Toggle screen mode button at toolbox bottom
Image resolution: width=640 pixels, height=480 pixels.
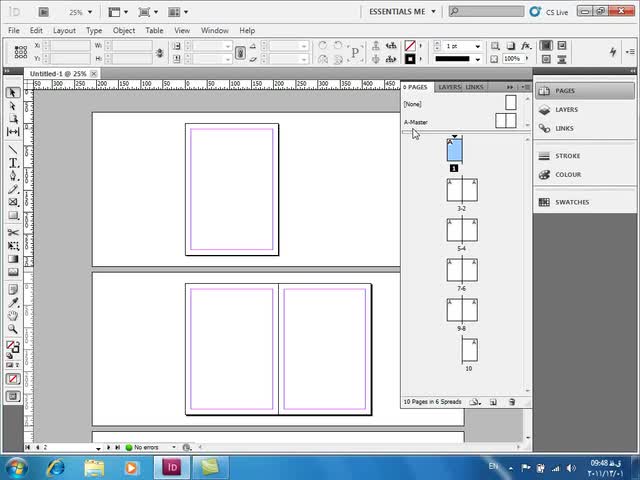[13, 396]
